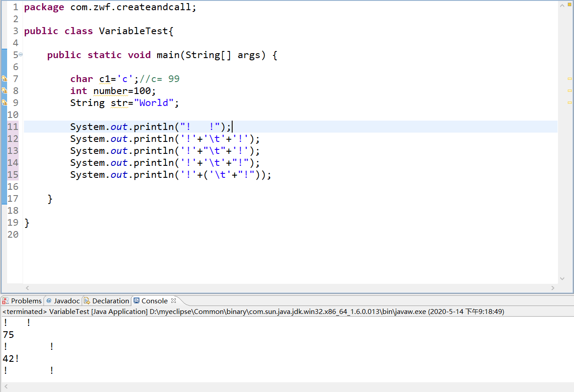Viewport: 574px width, 392px height.
Task: Click the editor vertical scrollbar down arrow
Action: pos(562,278)
